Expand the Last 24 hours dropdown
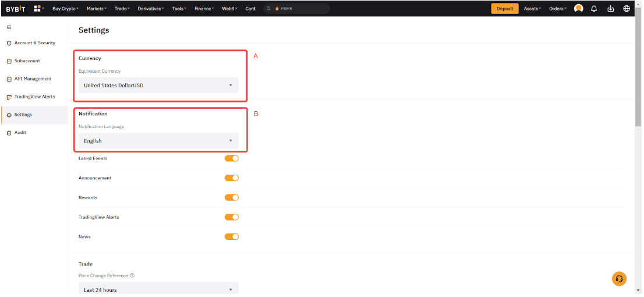Viewport: 644px width, 297px height. tap(158, 289)
